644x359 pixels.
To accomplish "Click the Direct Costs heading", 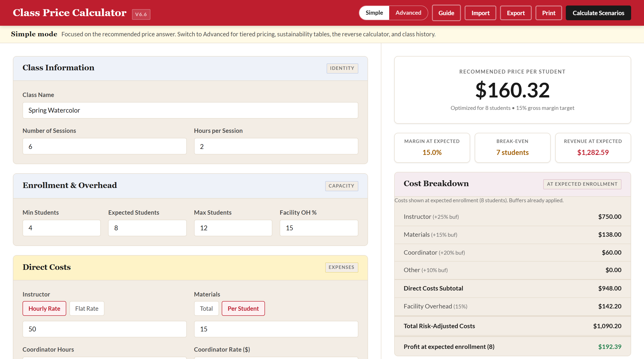I will pyautogui.click(x=46, y=267).
